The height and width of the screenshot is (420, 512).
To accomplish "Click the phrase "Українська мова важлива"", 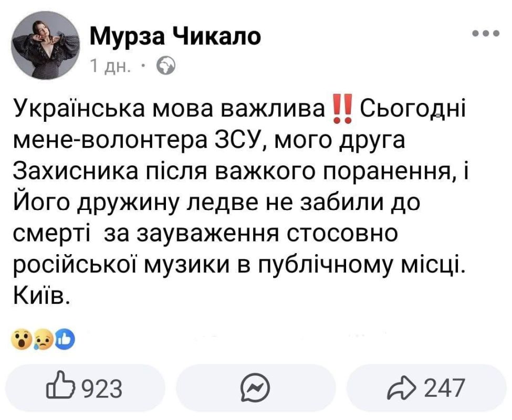I will (x=169, y=109).
